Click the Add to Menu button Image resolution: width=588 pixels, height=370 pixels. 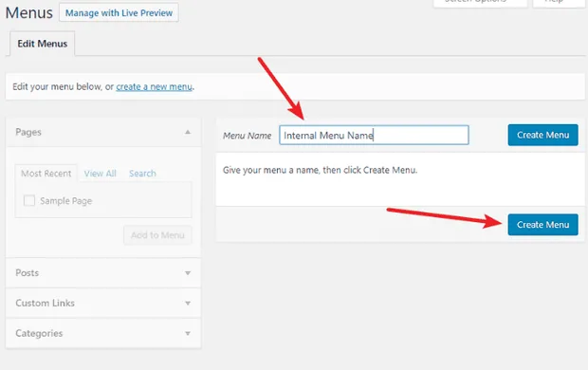[157, 235]
